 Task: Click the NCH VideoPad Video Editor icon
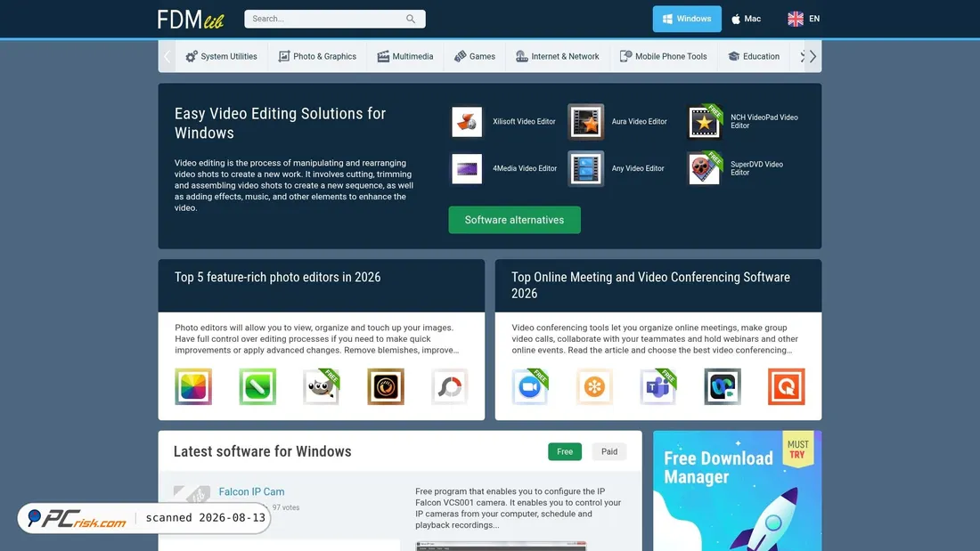[705, 121]
